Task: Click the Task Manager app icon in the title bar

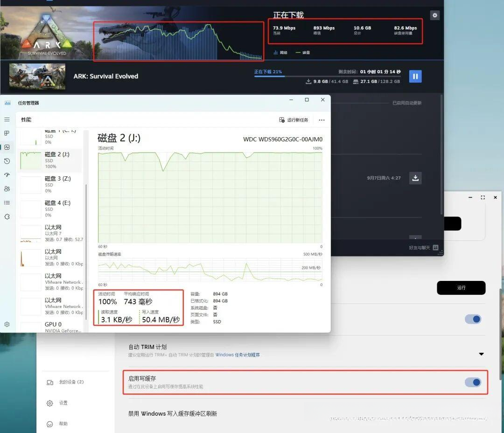Action: pos(8,103)
